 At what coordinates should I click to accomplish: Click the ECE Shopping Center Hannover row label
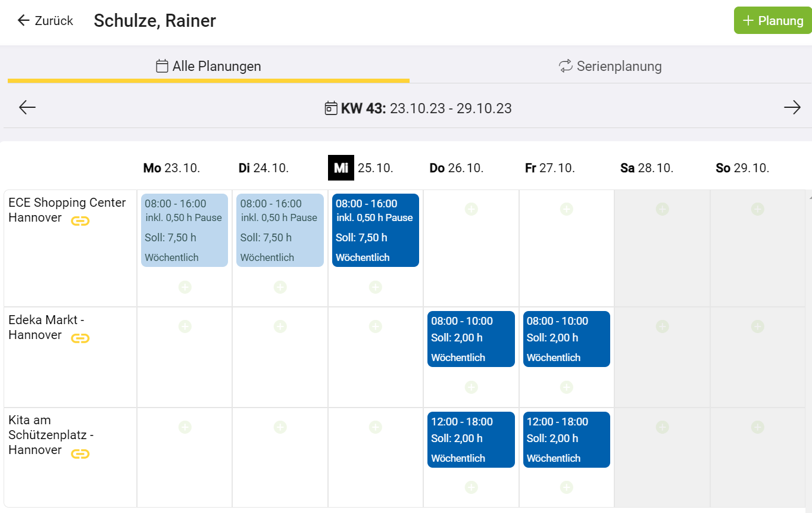67,210
